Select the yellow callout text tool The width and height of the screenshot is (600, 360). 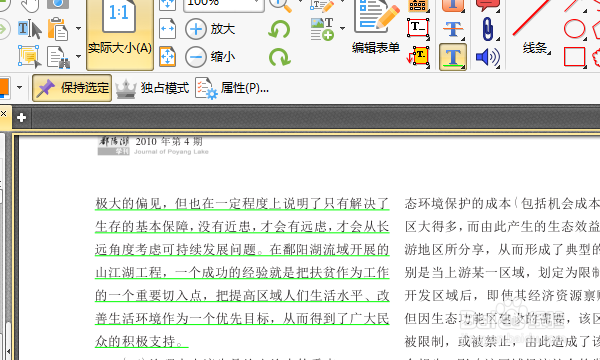point(418,57)
